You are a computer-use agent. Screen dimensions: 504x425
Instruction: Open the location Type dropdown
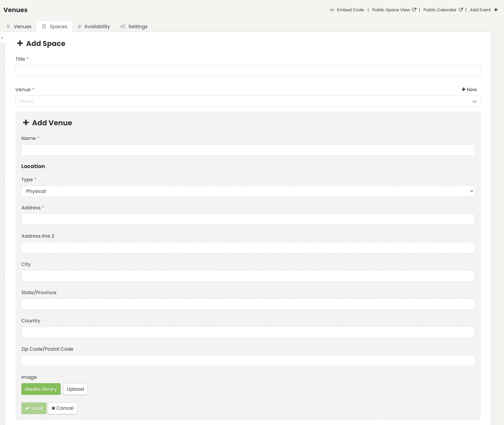248,191
